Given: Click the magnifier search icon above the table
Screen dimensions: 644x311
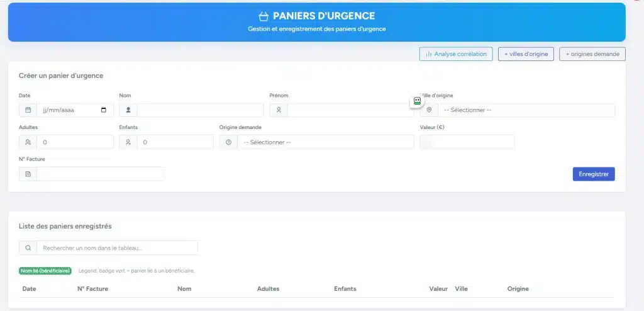Looking at the screenshot, I should (x=28, y=248).
